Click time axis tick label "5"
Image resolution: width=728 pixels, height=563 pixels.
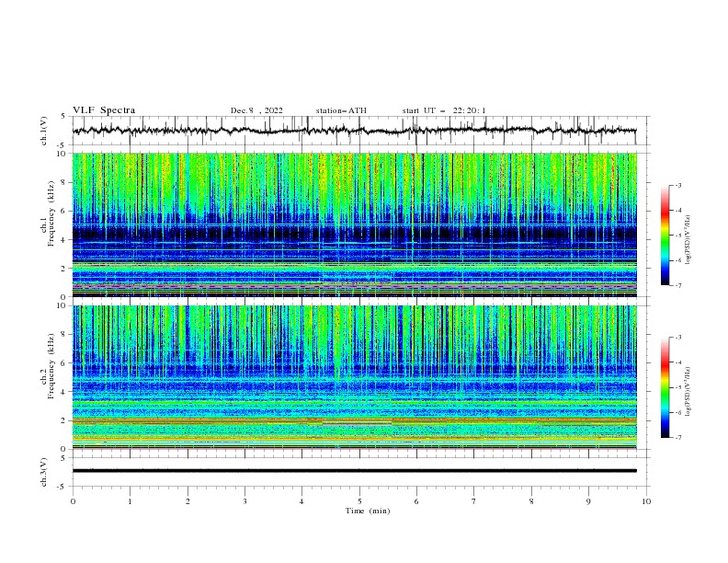[359, 501]
